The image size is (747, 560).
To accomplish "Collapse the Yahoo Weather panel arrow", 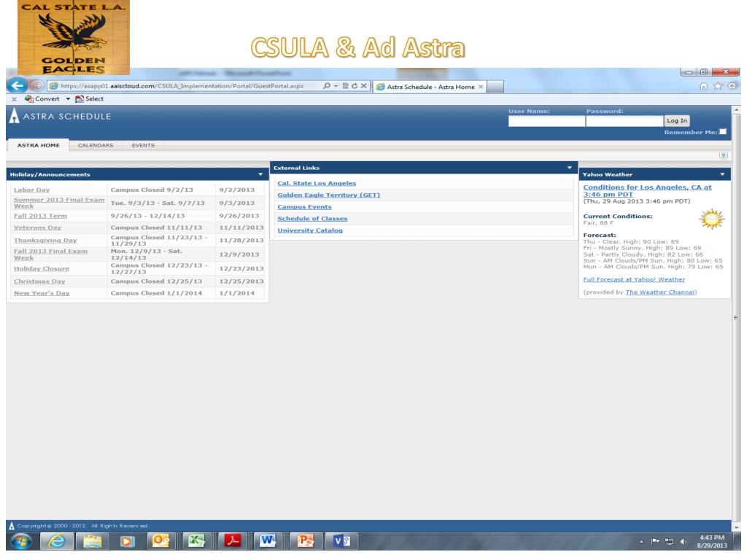I will pyautogui.click(x=722, y=174).
